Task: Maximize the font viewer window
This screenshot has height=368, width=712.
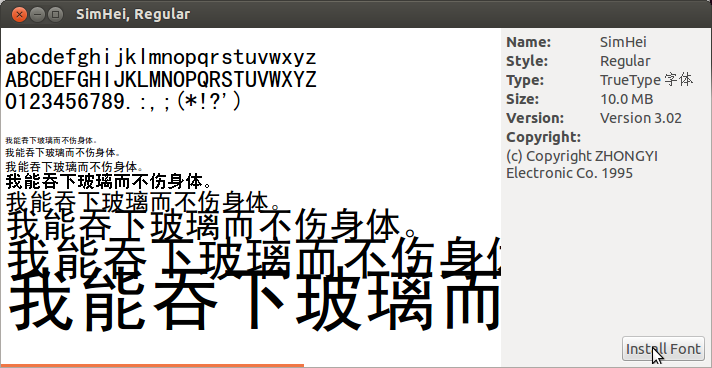Action: (55, 14)
